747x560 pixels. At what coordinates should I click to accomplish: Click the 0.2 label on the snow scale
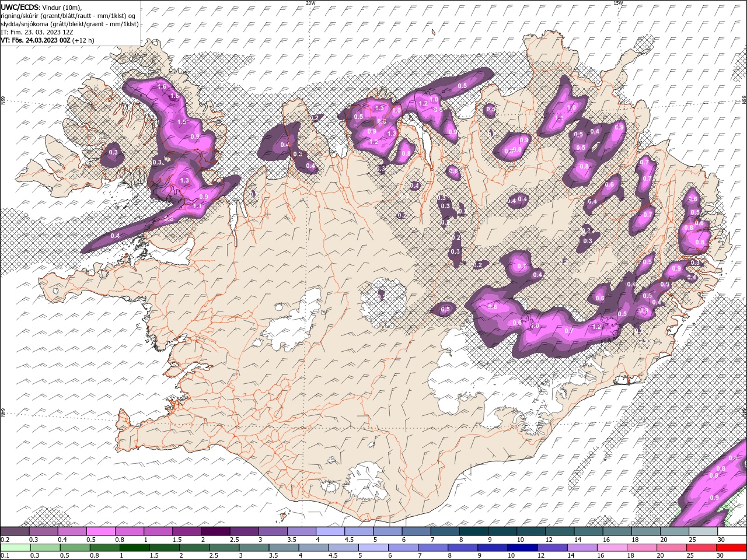point(5,540)
